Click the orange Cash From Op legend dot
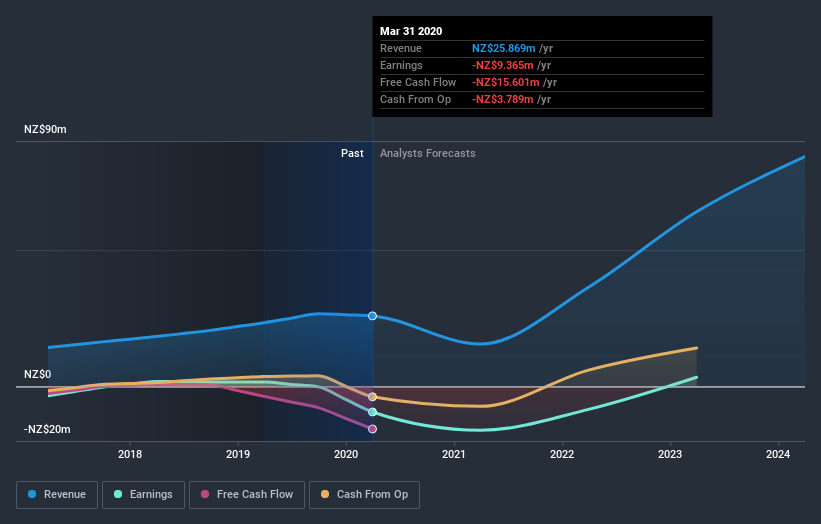Screen dimensions: 821x524 325,494
